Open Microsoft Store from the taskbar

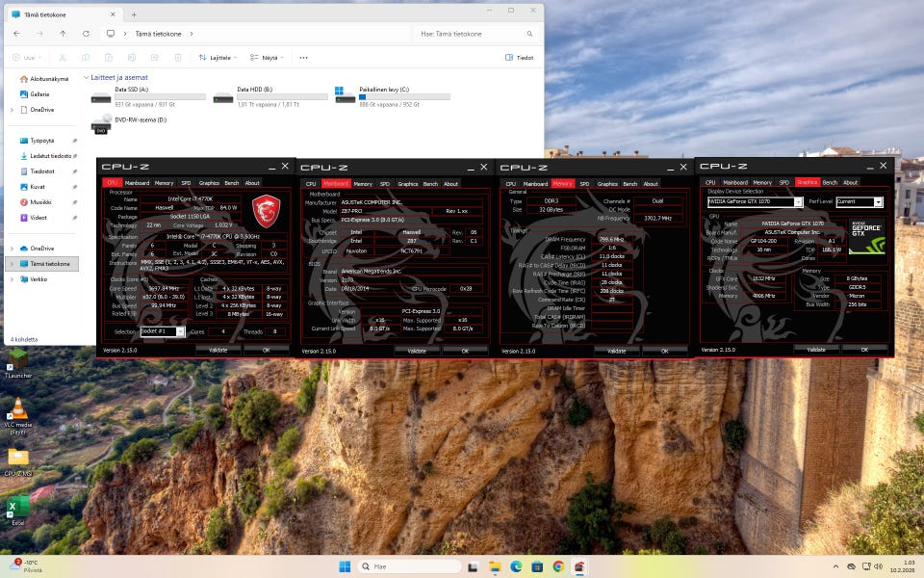pyautogui.click(x=537, y=566)
